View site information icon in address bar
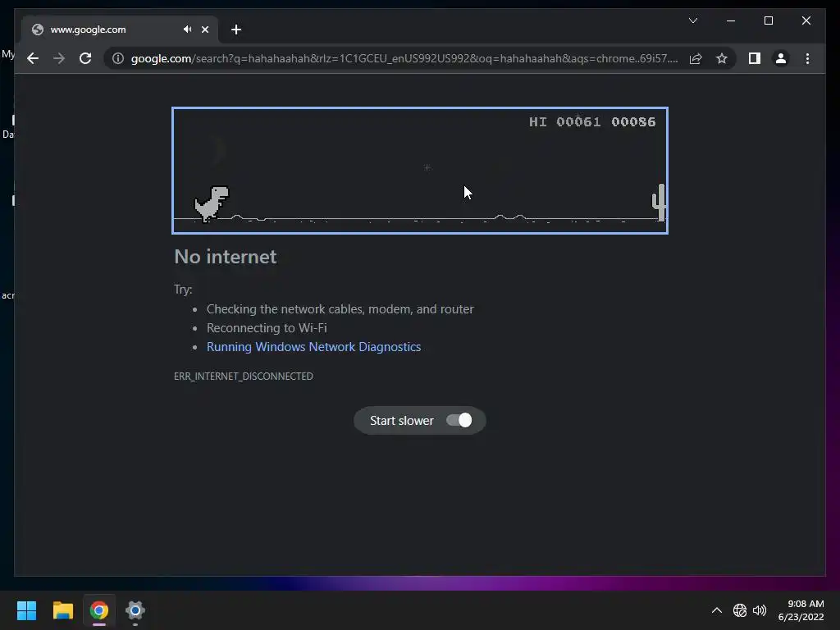Viewport: 840px width, 630px height. (x=118, y=58)
